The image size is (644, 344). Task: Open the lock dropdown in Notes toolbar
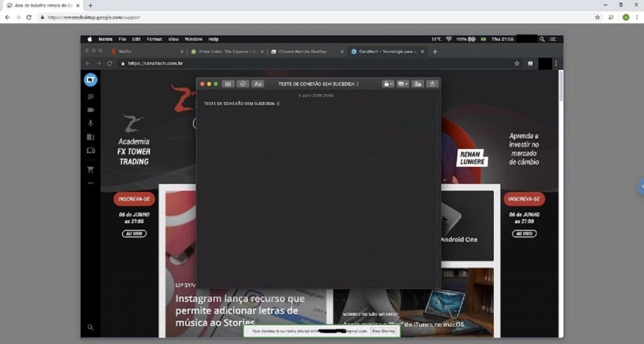pos(387,84)
